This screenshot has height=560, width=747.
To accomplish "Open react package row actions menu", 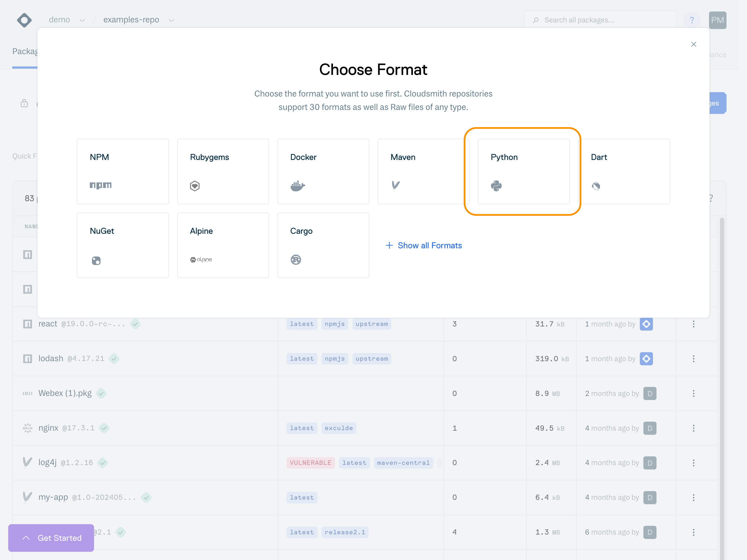I will point(693,324).
